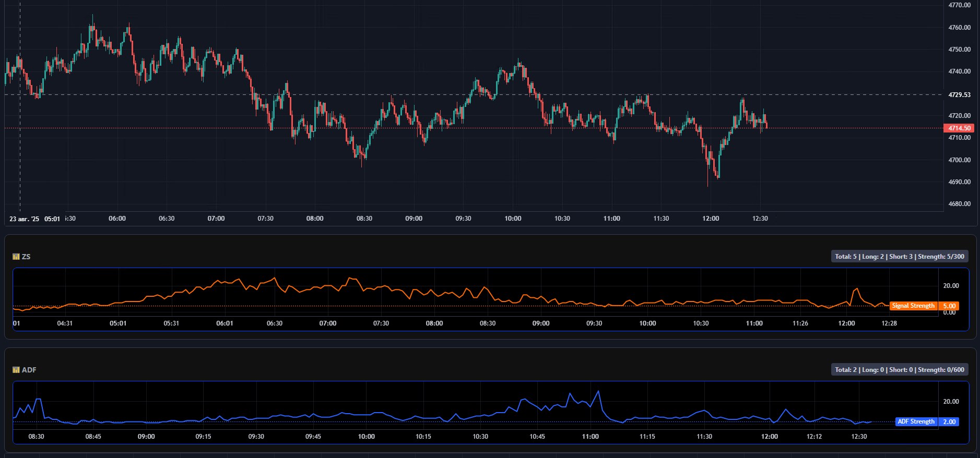The width and height of the screenshot is (980, 458).
Task: Click 10:00 on the main chart time axis
Action: [x=513, y=219]
